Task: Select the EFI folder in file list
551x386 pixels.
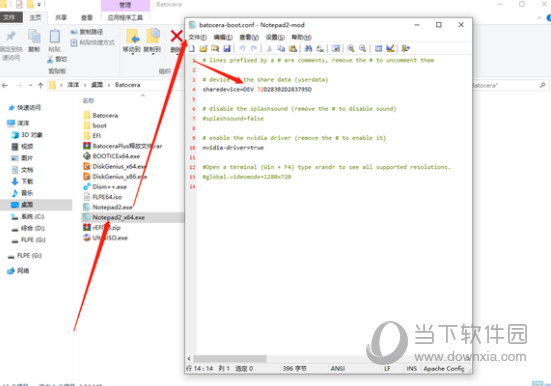Action: click(x=93, y=136)
